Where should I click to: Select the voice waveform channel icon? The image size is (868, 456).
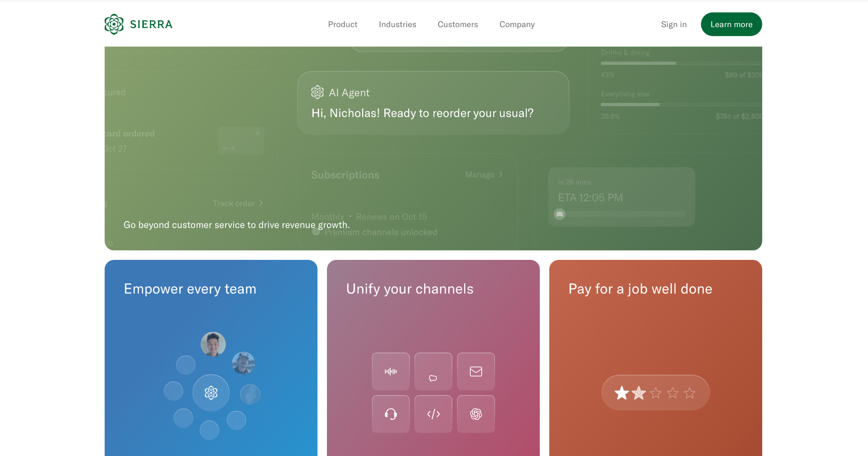pos(391,371)
